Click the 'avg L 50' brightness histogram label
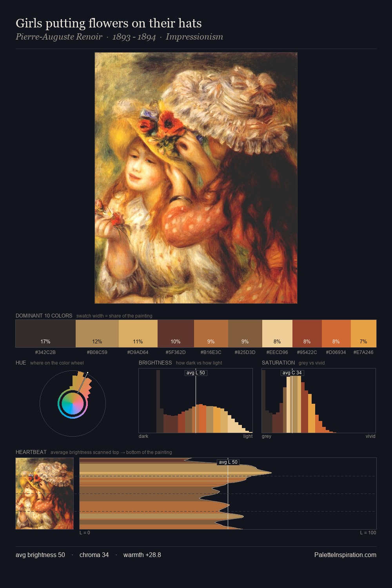Screen dimensions: 392x588 pos(196,373)
